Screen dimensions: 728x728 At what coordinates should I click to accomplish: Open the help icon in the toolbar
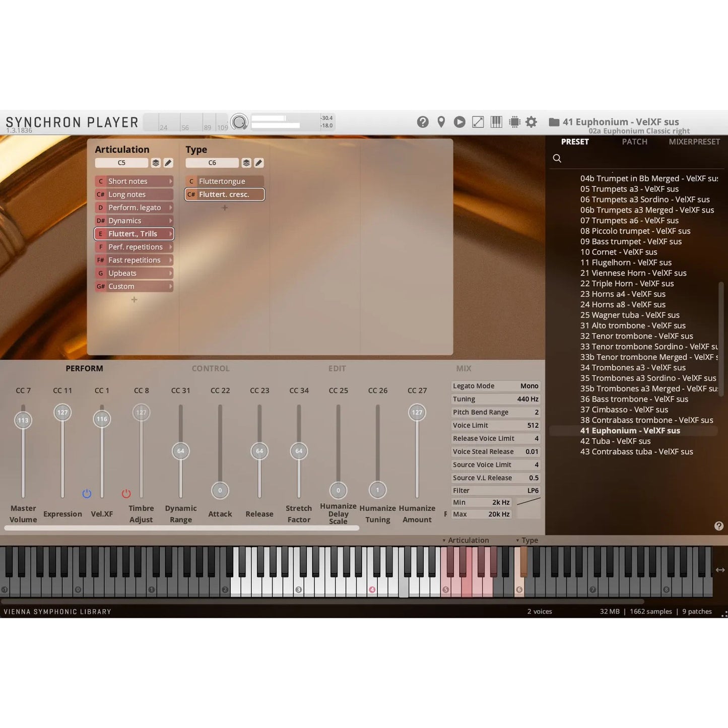[423, 122]
